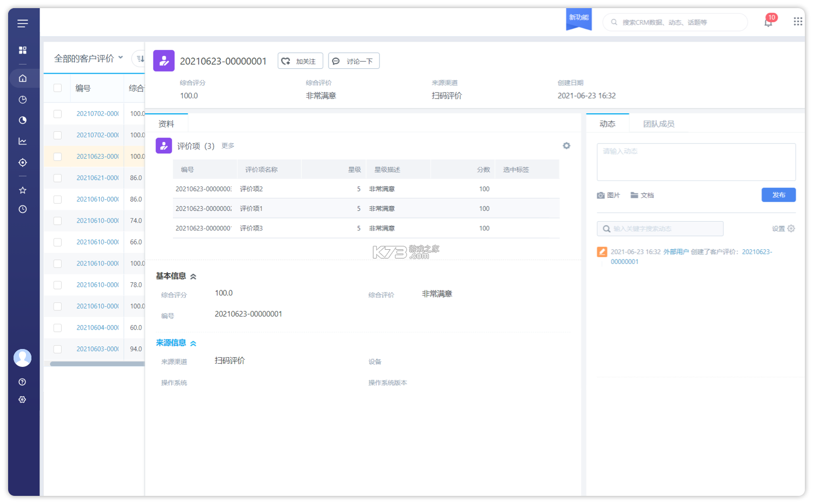Click the purple record icon beside title
The width and height of the screenshot is (813, 504).
(x=164, y=61)
